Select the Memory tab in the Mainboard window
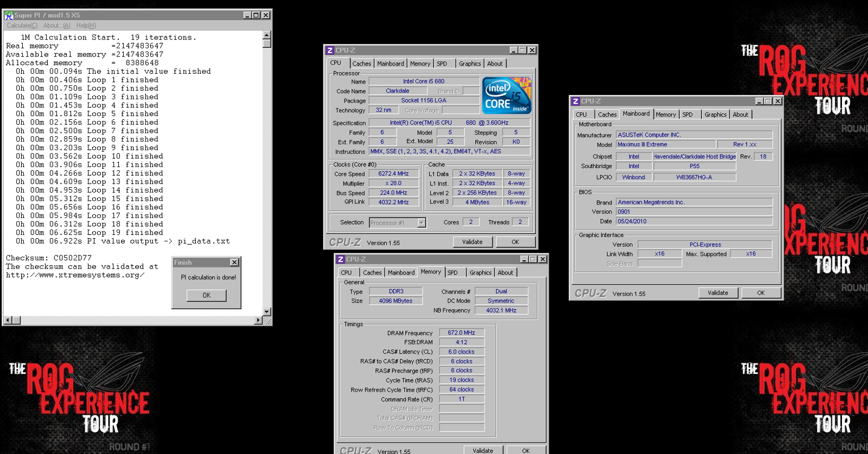The height and width of the screenshot is (454, 868). (666, 115)
